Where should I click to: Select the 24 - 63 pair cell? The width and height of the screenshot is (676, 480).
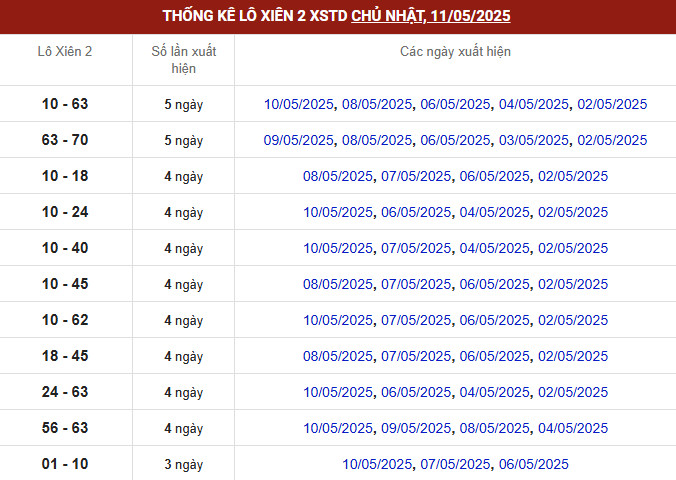tap(65, 392)
